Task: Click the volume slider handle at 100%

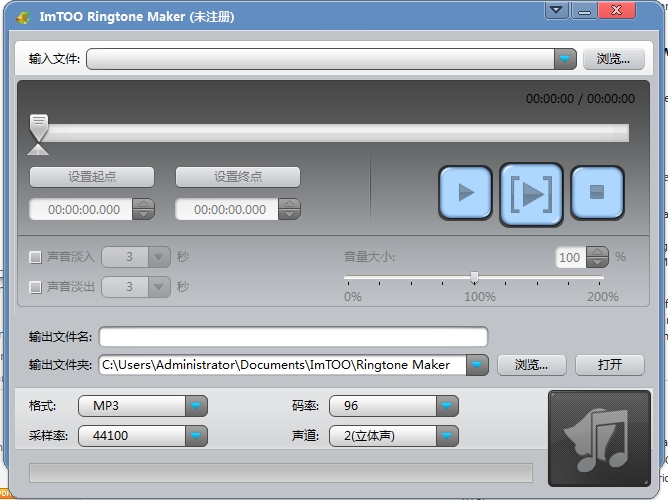Action: [x=474, y=278]
